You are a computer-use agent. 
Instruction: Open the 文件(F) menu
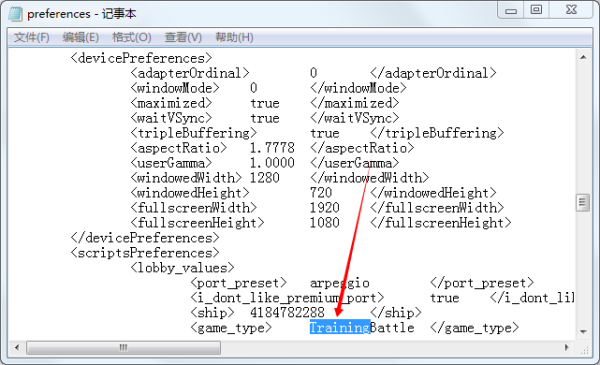31,37
